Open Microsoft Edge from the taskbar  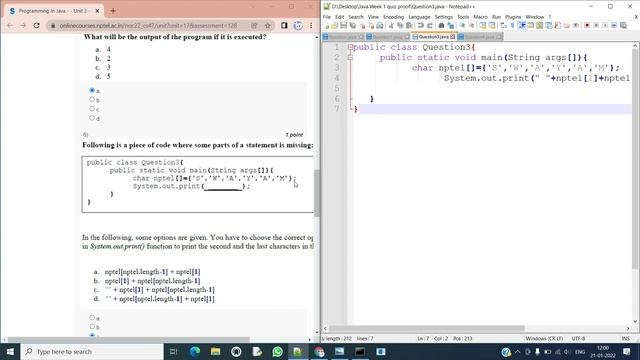point(195,351)
